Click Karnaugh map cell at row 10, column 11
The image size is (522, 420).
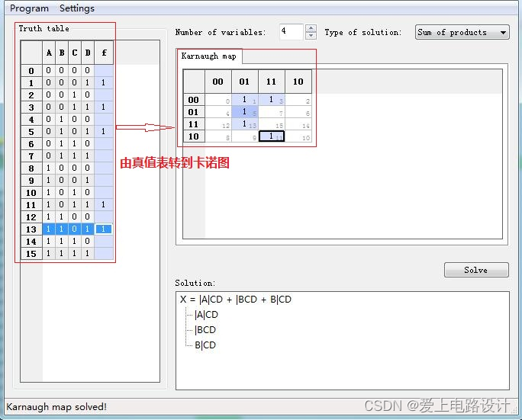[x=272, y=136]
